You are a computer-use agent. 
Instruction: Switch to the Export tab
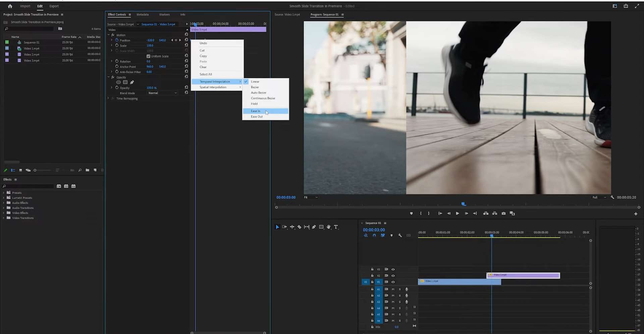point(54,6)
